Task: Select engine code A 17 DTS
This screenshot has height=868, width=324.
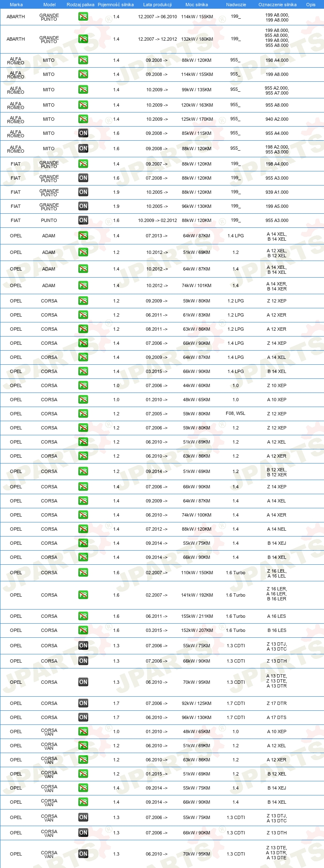Action: pyautogui.click(x=277, y=717)
